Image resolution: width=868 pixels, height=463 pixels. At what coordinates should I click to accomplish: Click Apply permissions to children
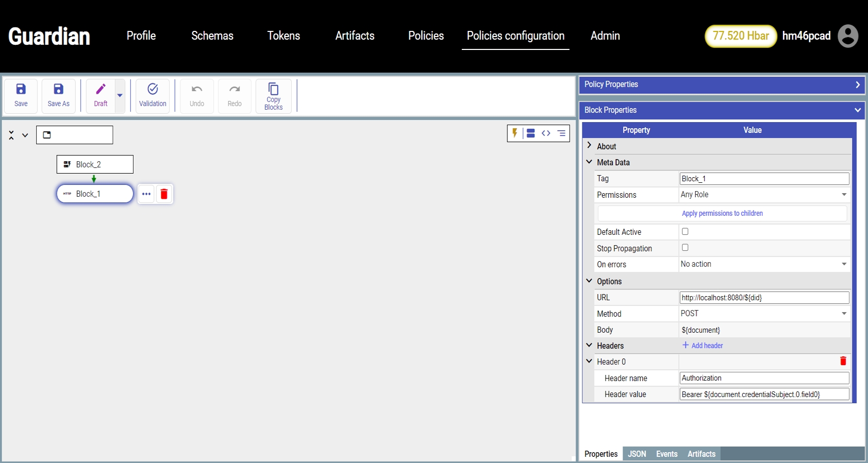click(722, 213)
